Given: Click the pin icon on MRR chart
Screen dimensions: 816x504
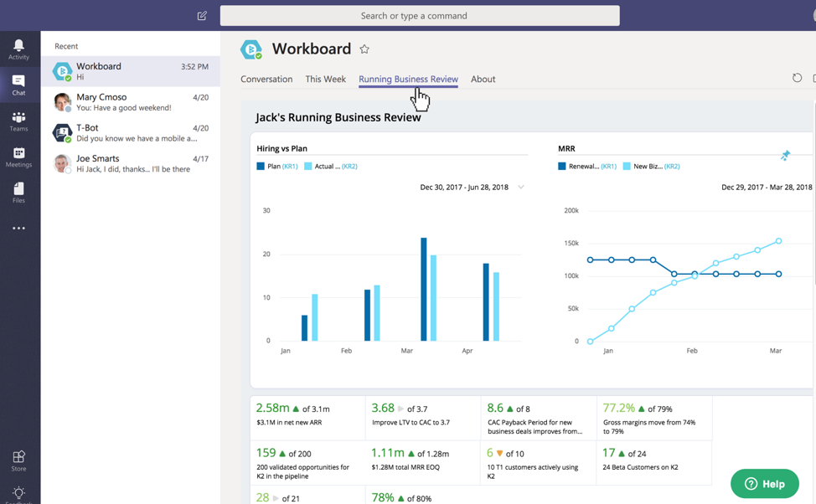Looking at the screenshot, I should (x=785, y=156).
